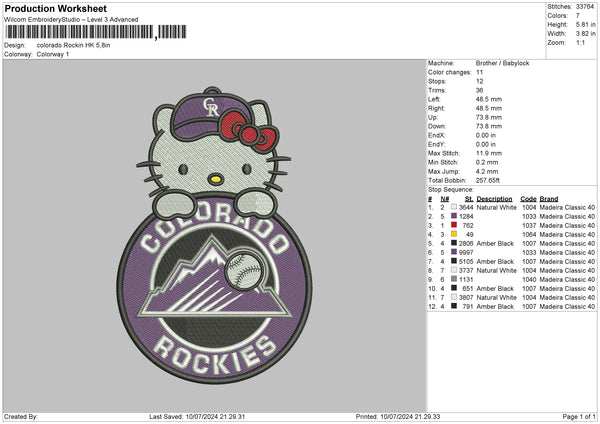
Task: Select the Color changes value 11
Action: [x=479, y=72]
